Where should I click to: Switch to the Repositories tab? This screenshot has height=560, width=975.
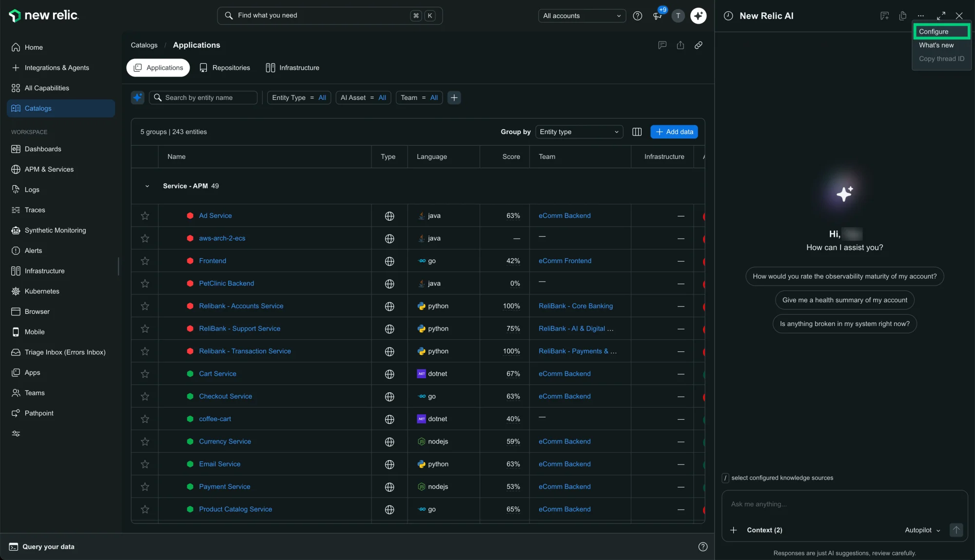point(225,68)
